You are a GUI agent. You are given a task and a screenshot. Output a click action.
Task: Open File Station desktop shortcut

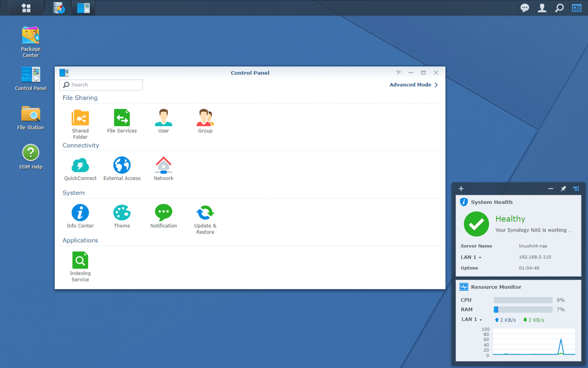[31, 118]
